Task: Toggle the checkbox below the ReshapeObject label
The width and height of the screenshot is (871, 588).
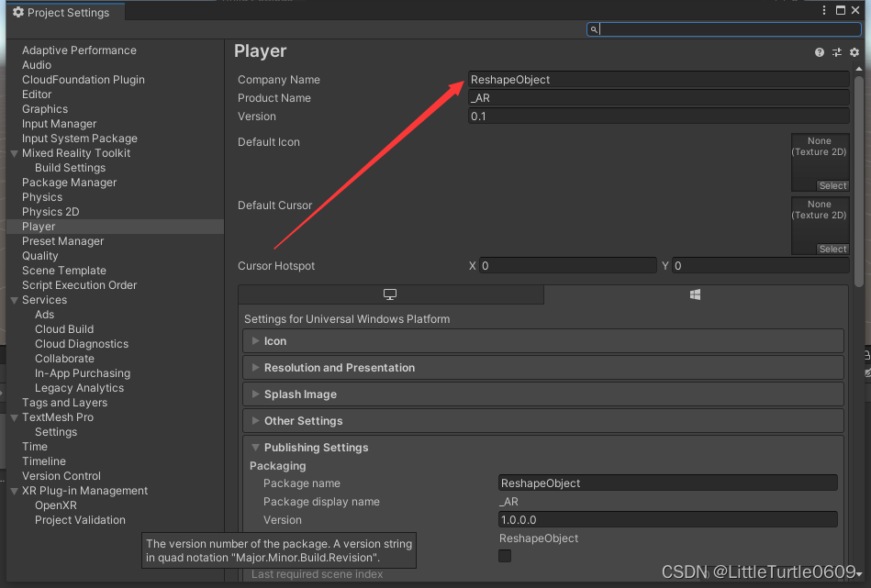Action: coord(505,556)
